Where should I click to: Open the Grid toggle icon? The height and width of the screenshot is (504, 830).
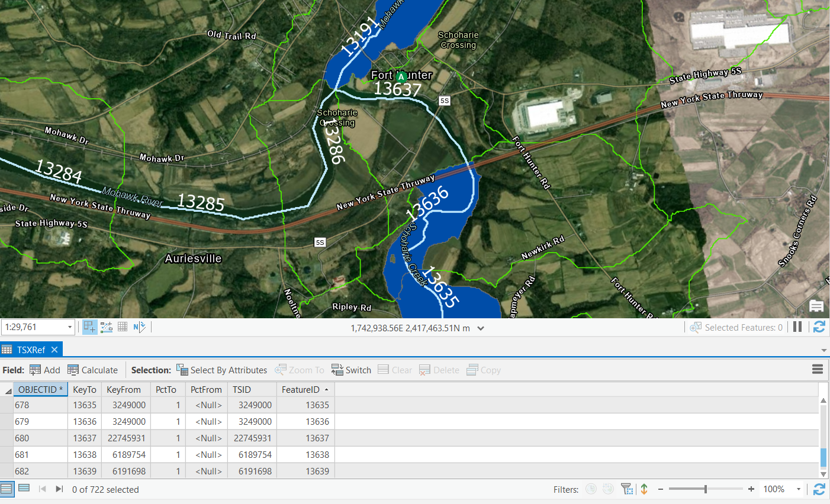click(123, 327)
